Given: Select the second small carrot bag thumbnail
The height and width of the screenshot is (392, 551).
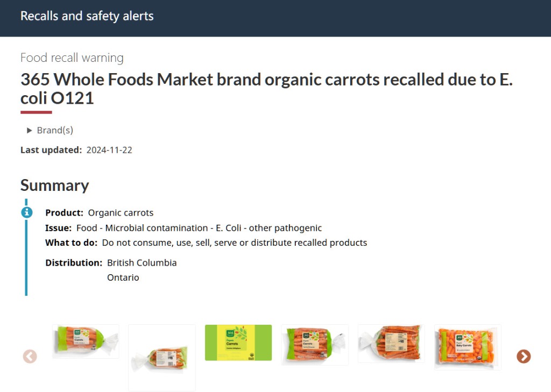Looking at the screenshot, I should click(x=162, y=358).
